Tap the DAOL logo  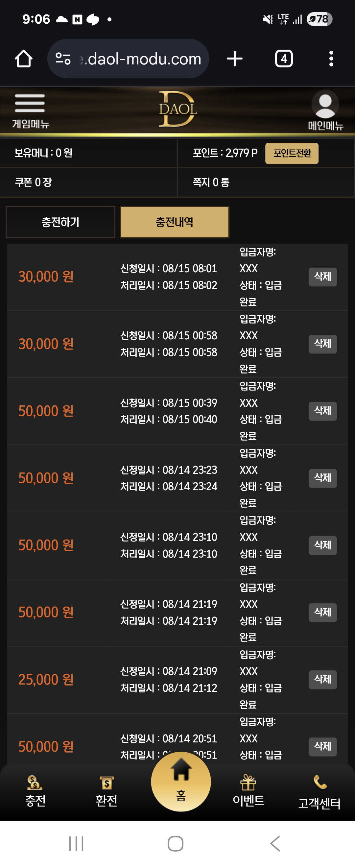177,109
